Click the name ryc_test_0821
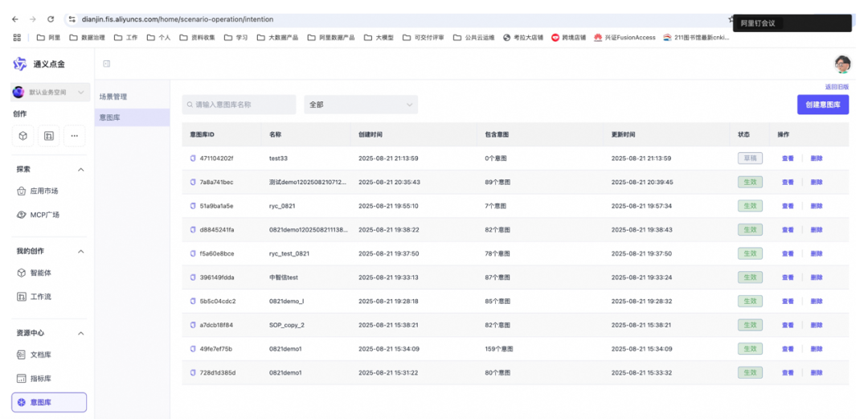This screenshot has width=868, height=419. point(289,254)
